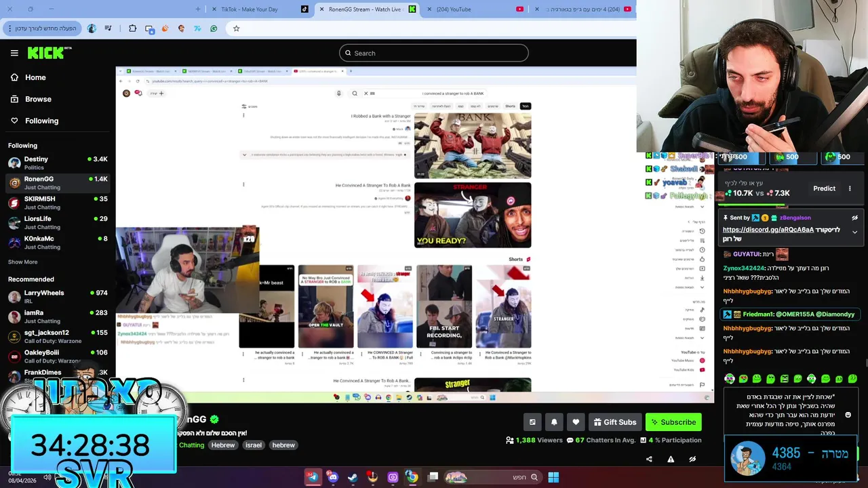868x488 pixels.
Task: Click the report warning triangle icon
Action: click(x=671, y=459)
